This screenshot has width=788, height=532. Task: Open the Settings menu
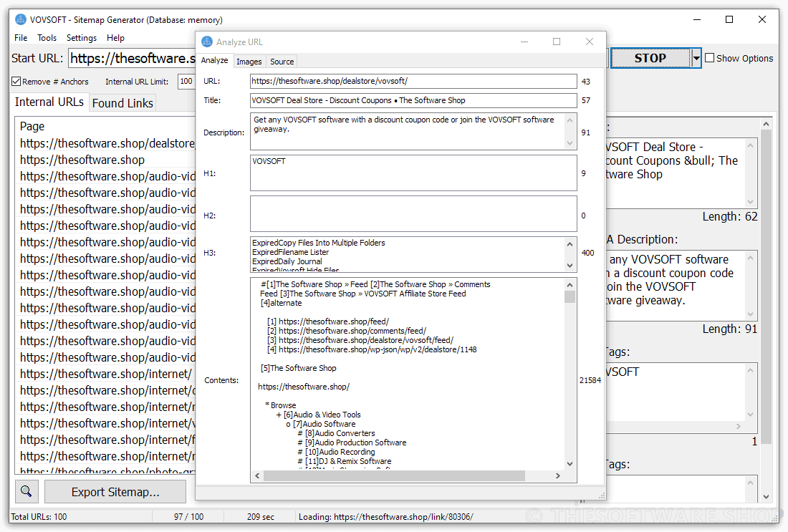coord(82,38)
